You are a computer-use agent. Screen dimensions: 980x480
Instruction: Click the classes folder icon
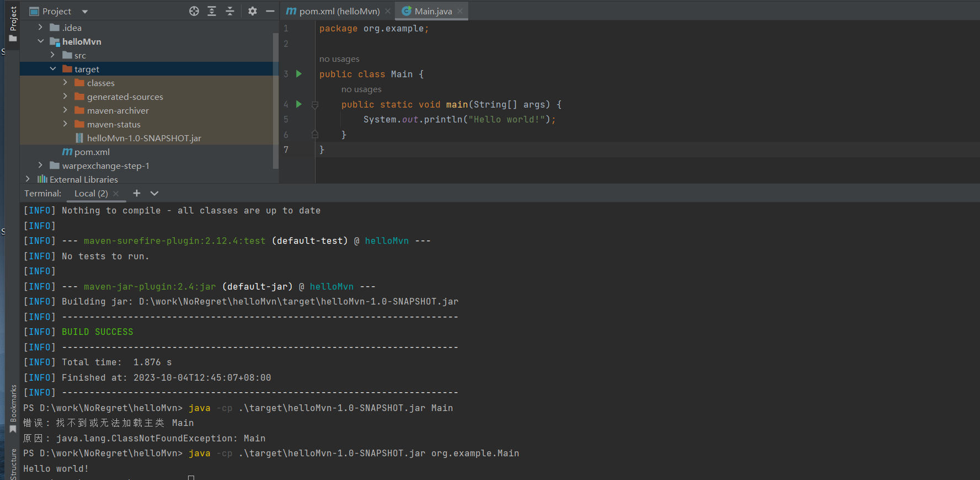(x=79, y=83)
